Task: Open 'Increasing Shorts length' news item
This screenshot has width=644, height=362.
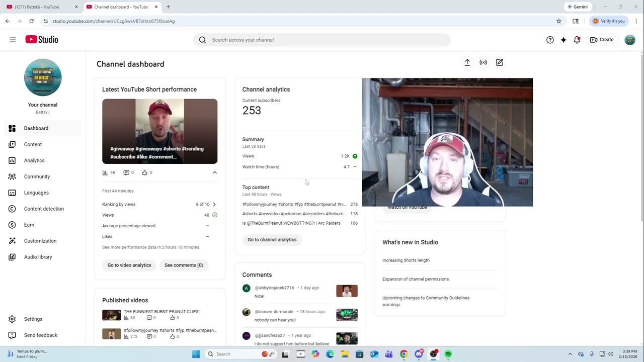Action: 406,260
